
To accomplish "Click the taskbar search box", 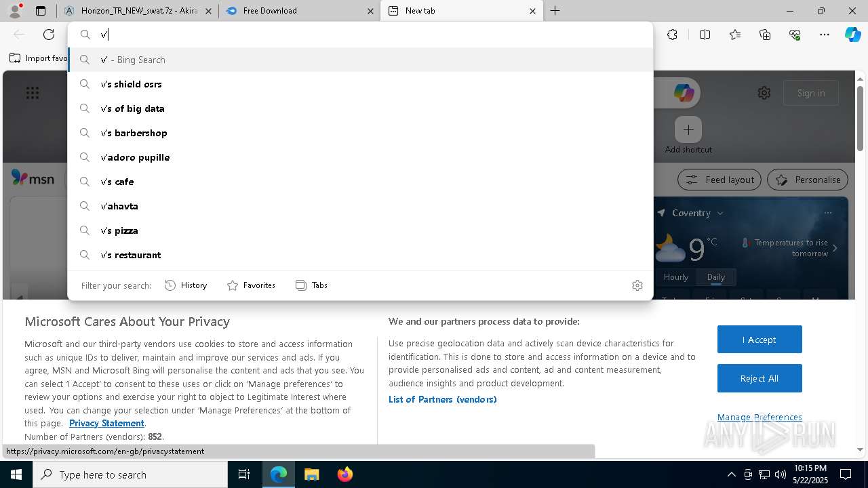I will [x=130, y=474].
